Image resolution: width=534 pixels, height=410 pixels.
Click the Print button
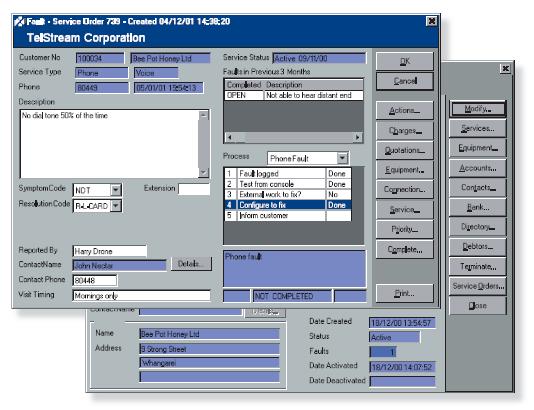point(405,293)
